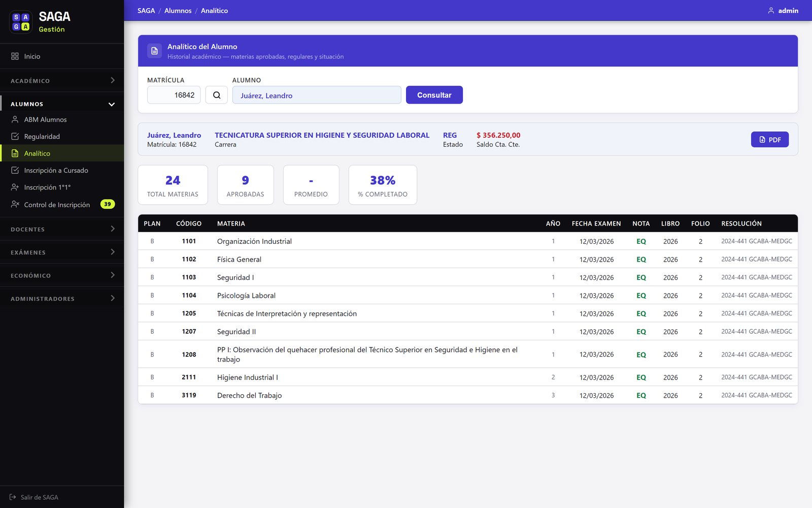Click the admin user icon in header
Screen dimensions: 812x508
click(x=771, y=11)
